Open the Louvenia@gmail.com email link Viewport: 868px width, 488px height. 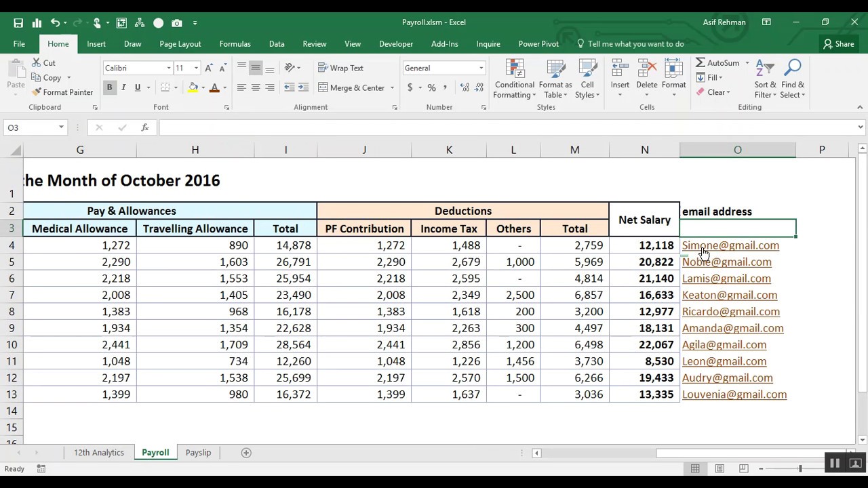click(734, 394)
